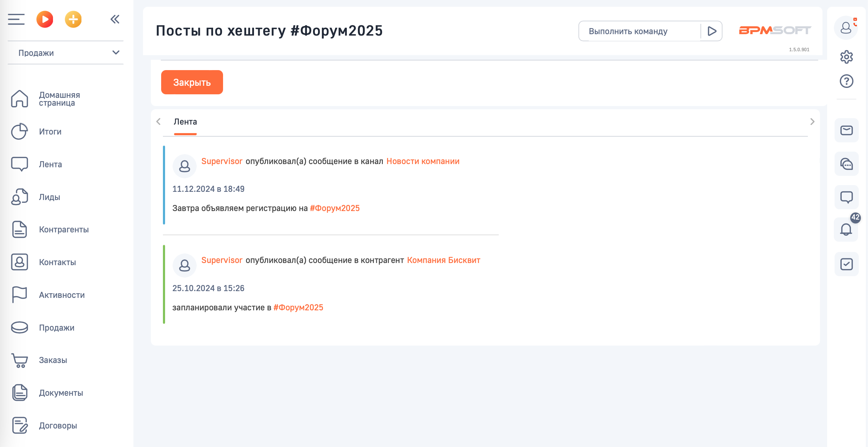Open the Компания Бисквит account link

[x=444, y=260]
